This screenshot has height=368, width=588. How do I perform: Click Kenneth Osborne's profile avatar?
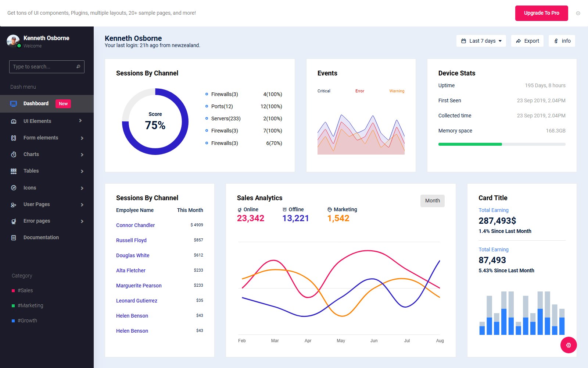pyautogui.click(x=13, y=41)
